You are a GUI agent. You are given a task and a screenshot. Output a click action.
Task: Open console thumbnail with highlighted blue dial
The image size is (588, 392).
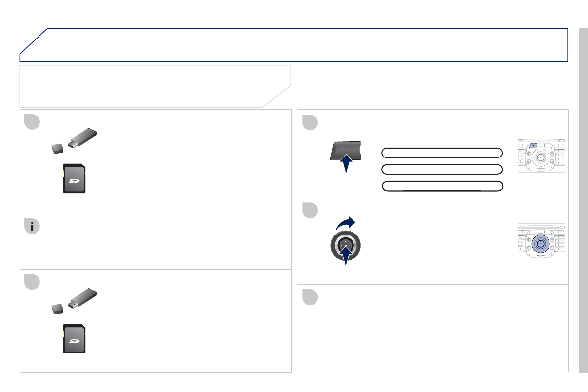pos(541,242)
